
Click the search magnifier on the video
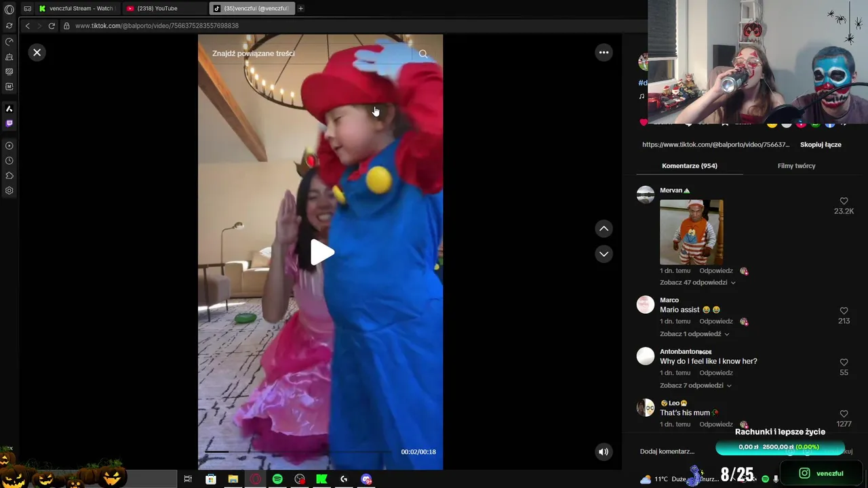(x=423, y=54)
